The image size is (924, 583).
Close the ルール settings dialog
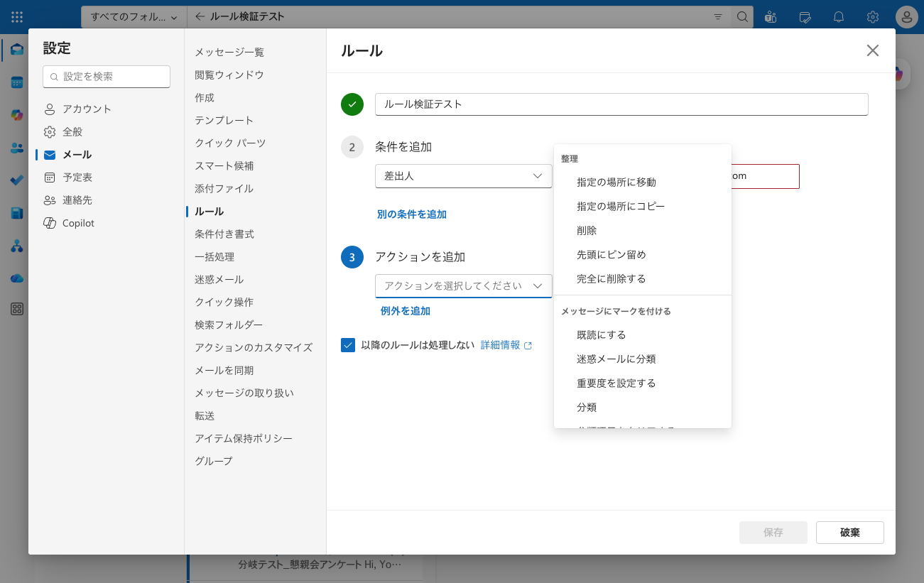click(x=873, y=50)
